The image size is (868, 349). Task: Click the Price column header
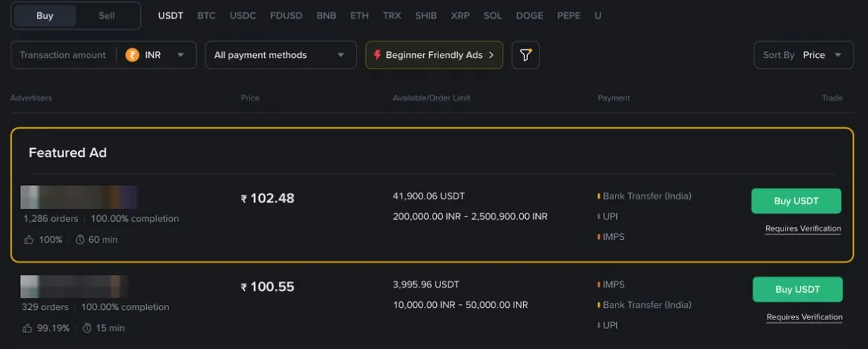tap(250, 98)
